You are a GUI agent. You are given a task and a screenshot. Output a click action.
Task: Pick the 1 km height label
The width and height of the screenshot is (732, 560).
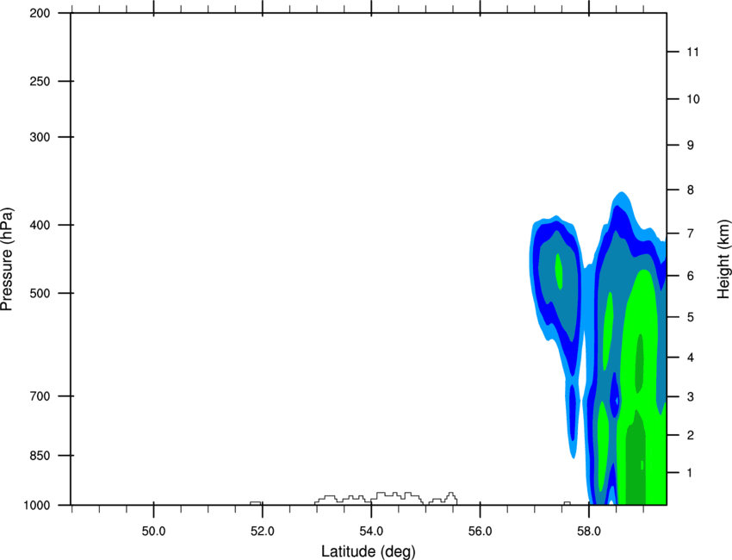pyautogui.click(x=690, y=473)
